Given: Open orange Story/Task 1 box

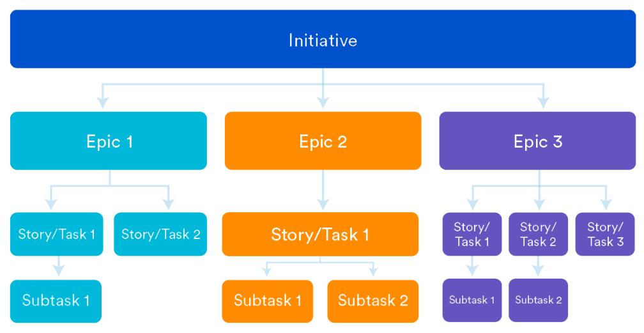Looking at the screenshot, I should pos(320,234).
